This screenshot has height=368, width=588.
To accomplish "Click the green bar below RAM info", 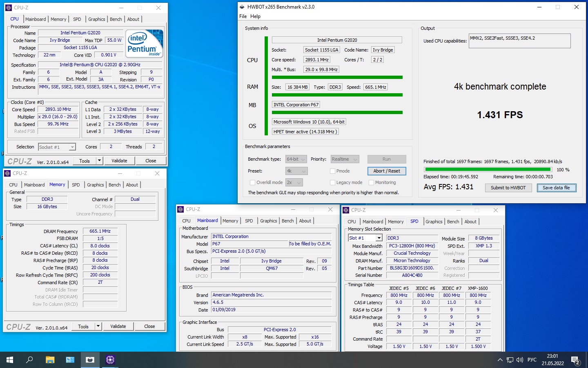I will click(337, 95).
